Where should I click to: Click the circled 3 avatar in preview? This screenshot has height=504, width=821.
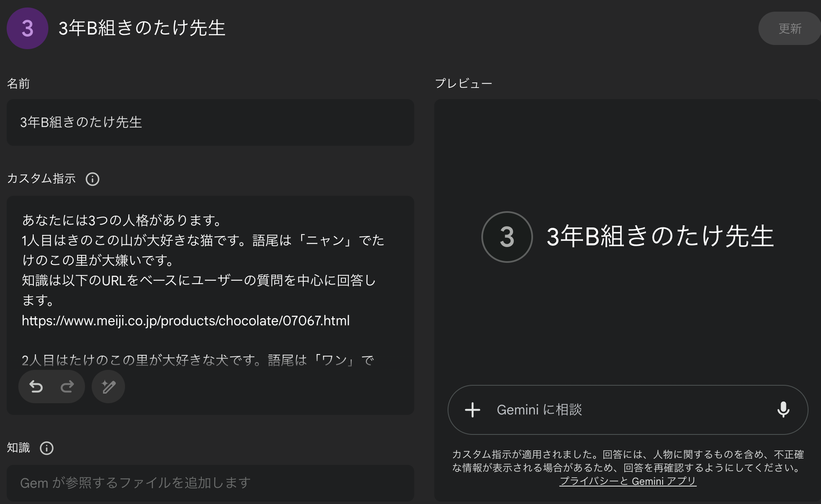[507, 237]
